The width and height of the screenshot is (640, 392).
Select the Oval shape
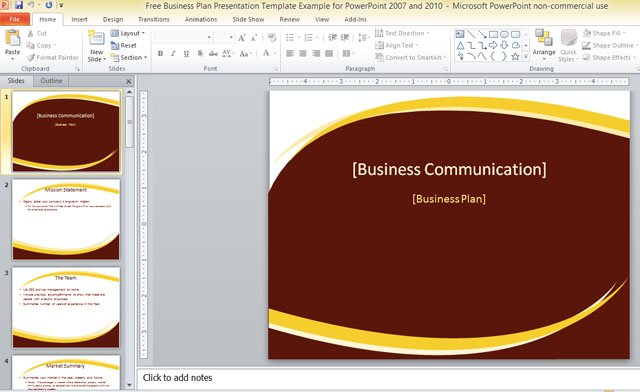(504, 34)
